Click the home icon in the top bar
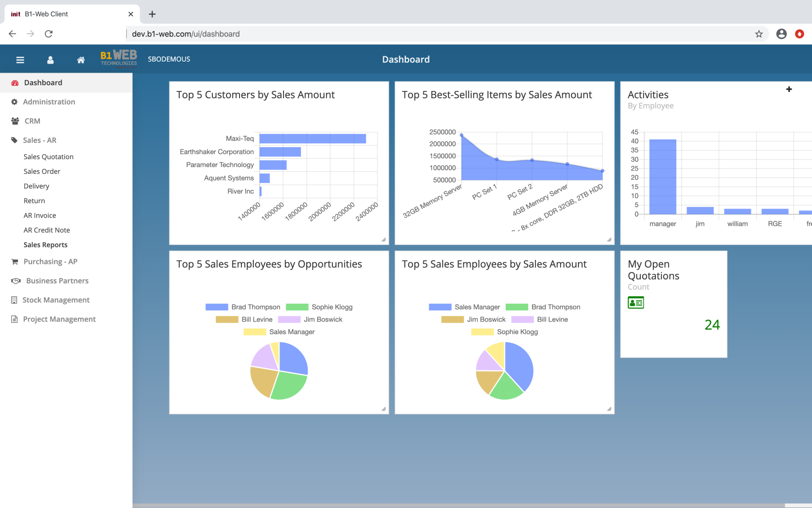Screen dimensions: 812x508 (81, 60)
